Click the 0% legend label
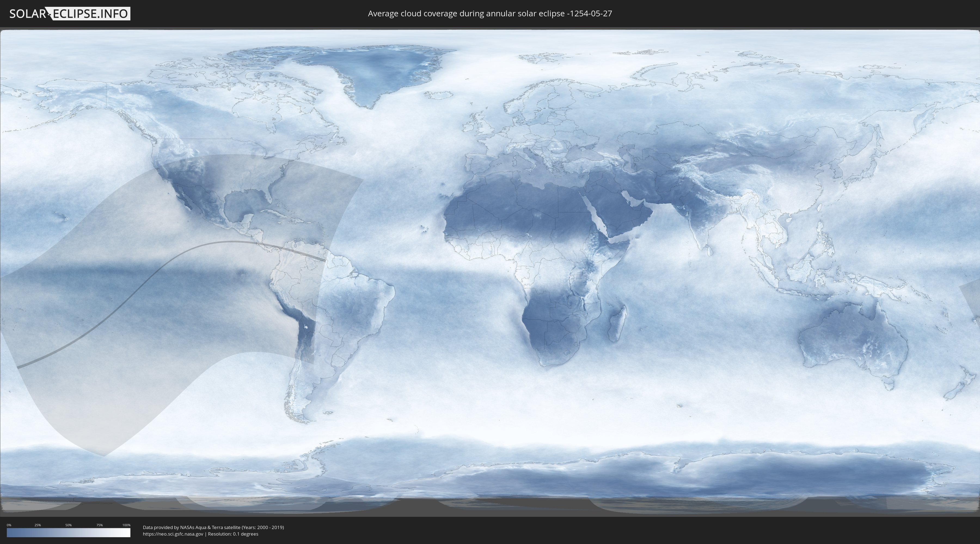The width and height of the screenshot is (980, 544). pyautogui.click(x=9, y=525)
